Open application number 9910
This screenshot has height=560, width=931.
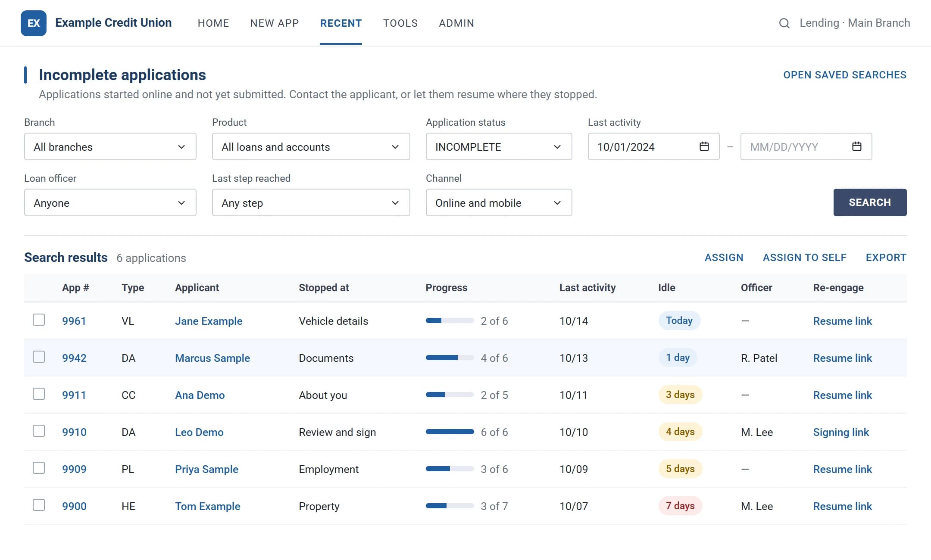(74, 432)
